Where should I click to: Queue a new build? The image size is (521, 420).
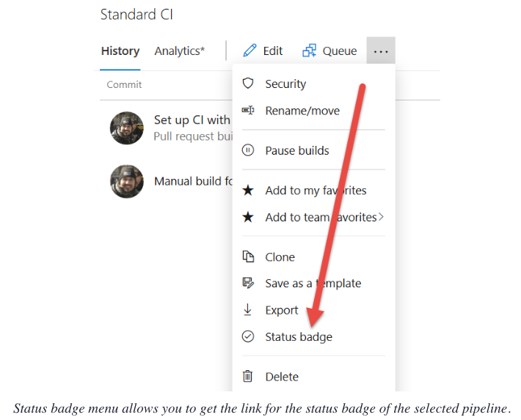(329, 51)
